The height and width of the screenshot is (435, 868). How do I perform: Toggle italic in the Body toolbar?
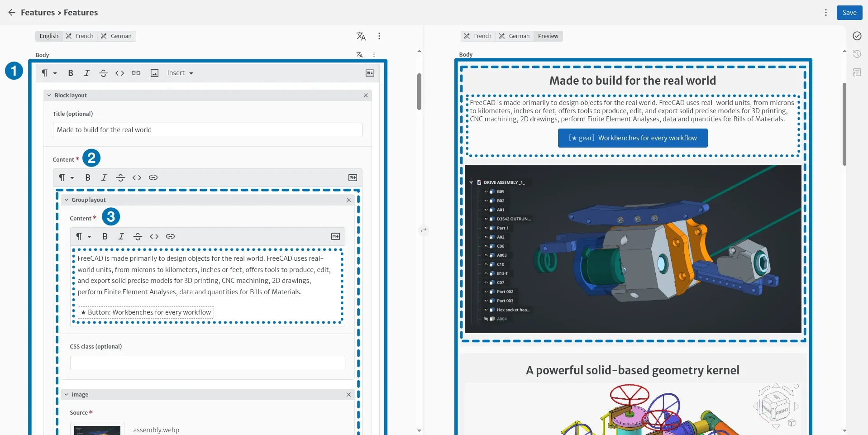(87, 73)
